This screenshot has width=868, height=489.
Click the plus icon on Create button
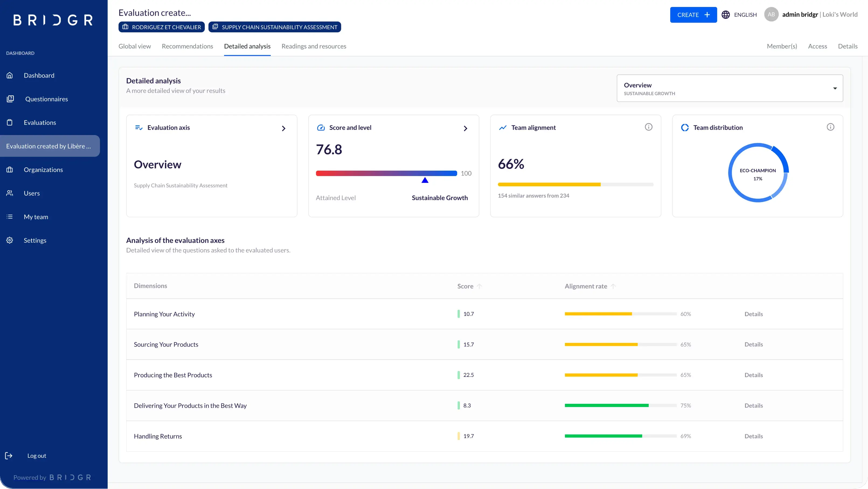point(707,15)
